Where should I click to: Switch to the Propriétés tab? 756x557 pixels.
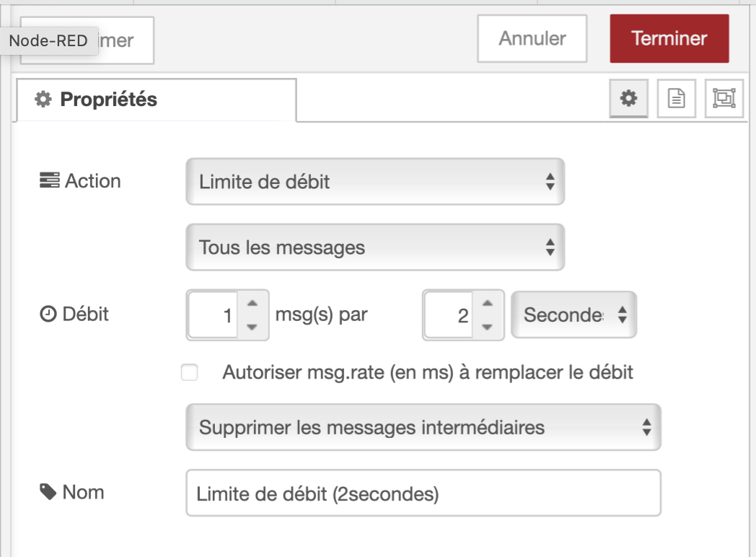pyautogui.click(x=156, y=100)
